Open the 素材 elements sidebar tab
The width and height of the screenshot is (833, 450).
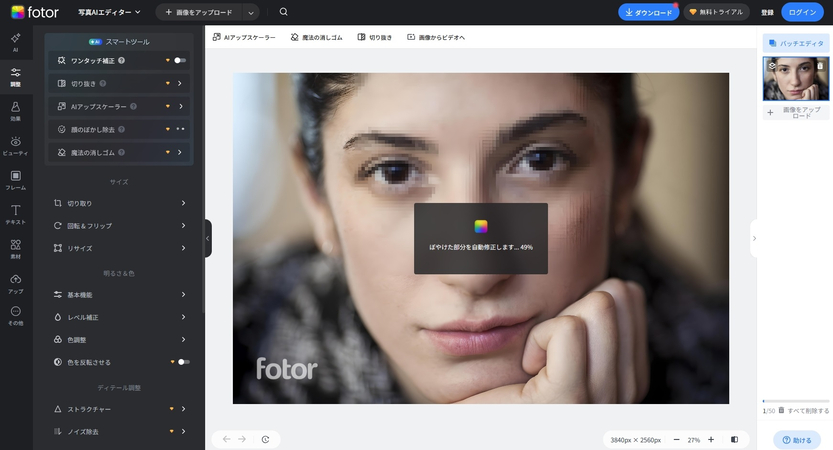point(15,249)
